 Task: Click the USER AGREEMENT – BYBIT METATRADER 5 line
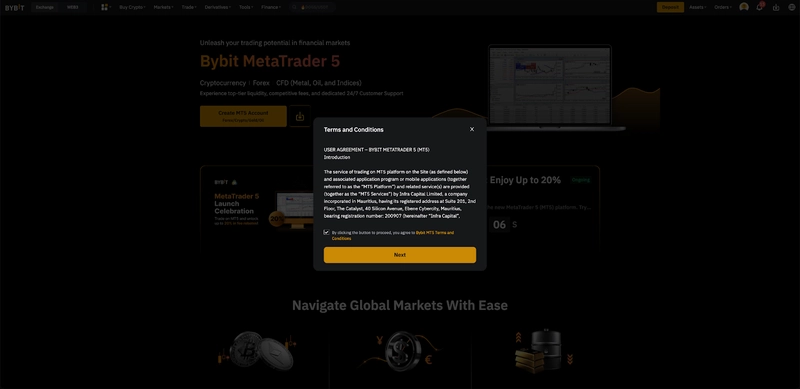pos(377,150)
